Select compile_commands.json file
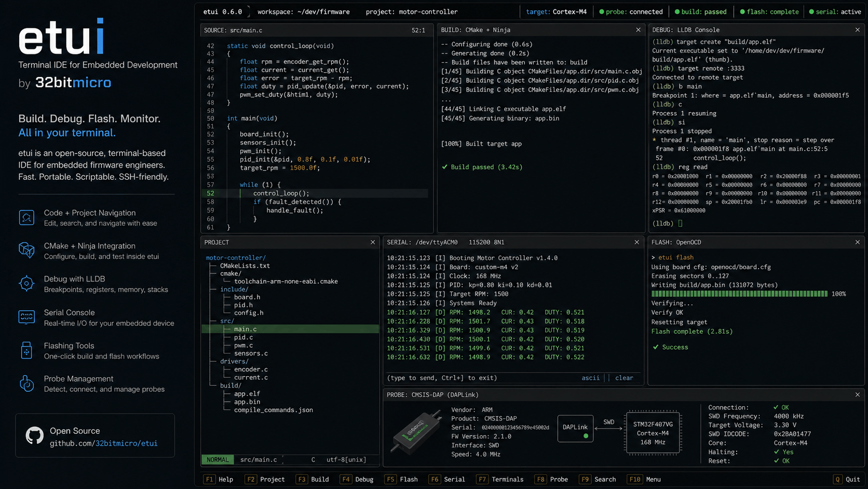This screenshot has height=489, width=868. [x=274, y=410]
